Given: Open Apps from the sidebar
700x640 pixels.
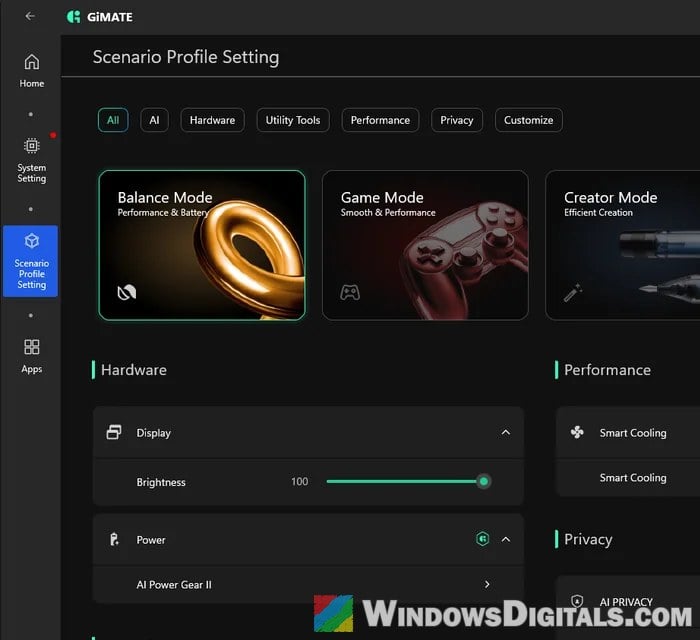Looking at the screenshot, I should pyautogui.click(x=31, y=356).
